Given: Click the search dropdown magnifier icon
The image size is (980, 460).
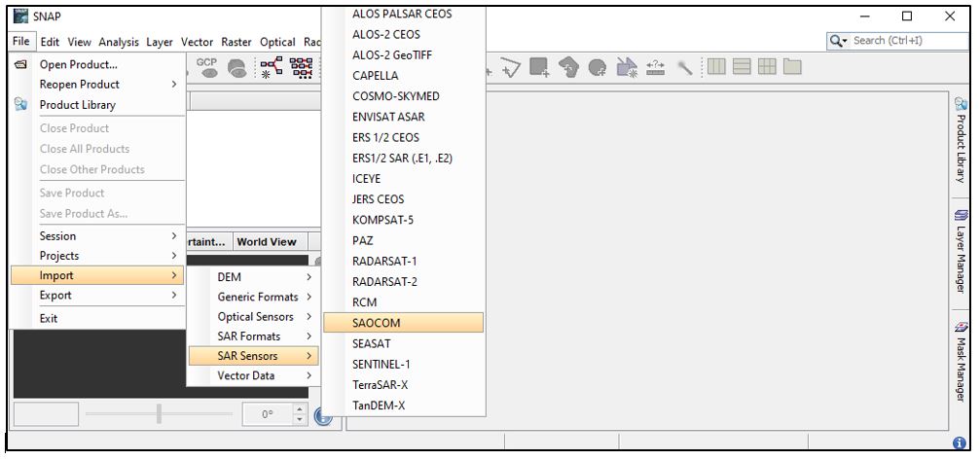Looking at the screenshot, I should click(838, 41).
